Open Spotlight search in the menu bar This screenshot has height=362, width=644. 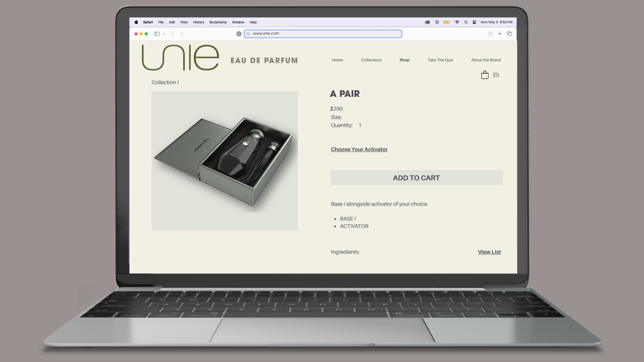pyautogui.click(x=466, y=22)
